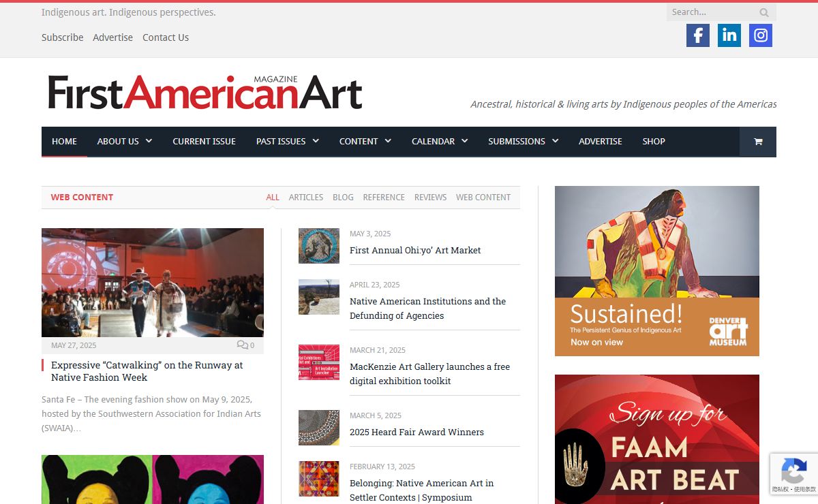
Task: Click the Ohi:yo' Art Market thumbnail
Action: pos(319,246)
